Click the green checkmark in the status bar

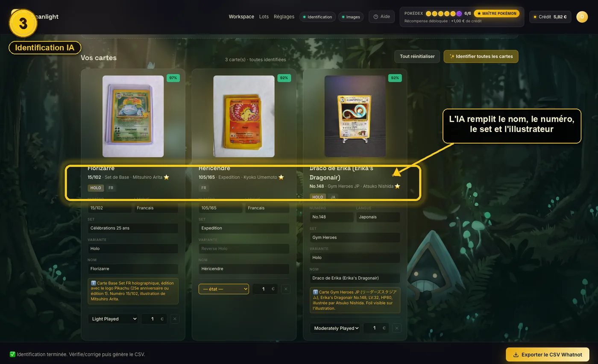[12, 354]
